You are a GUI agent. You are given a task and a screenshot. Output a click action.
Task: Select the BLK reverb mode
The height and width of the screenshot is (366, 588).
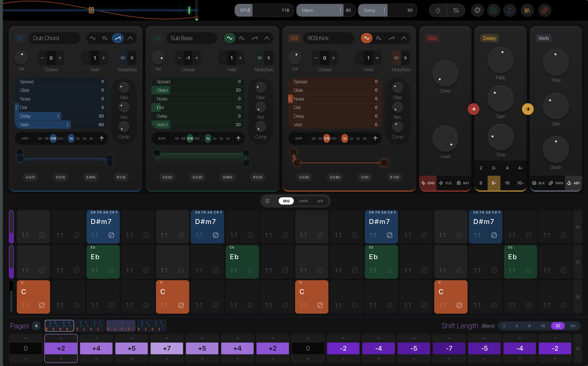[538, 183]
